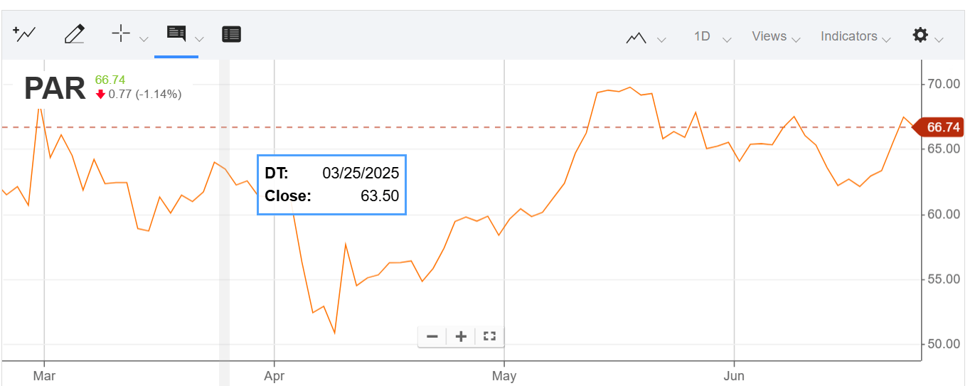Zoom in with the plus button
Image resolution: width=980 pixels, height=386 pixels.
461,336
